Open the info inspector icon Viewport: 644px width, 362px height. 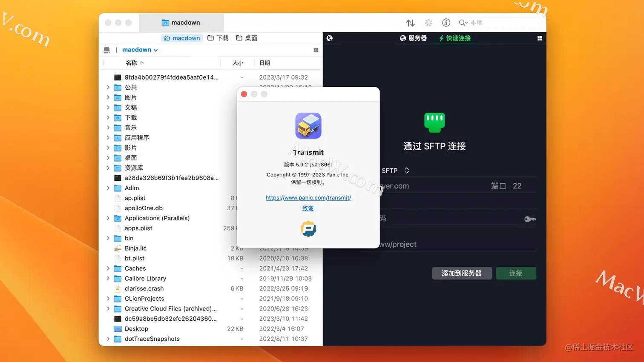(x=446, y=23)
